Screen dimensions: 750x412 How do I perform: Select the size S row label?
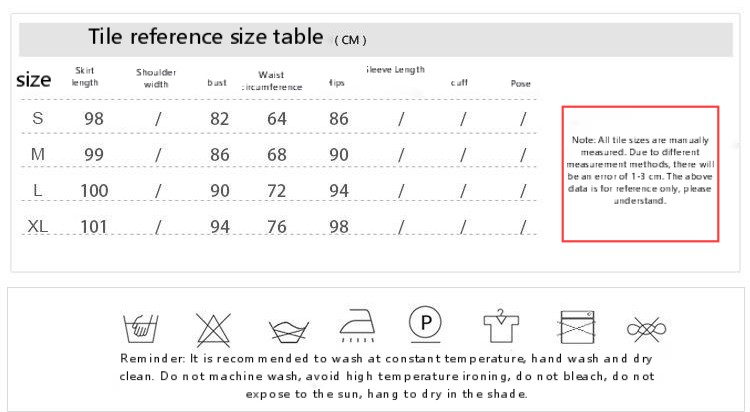(x=38, y=119)
